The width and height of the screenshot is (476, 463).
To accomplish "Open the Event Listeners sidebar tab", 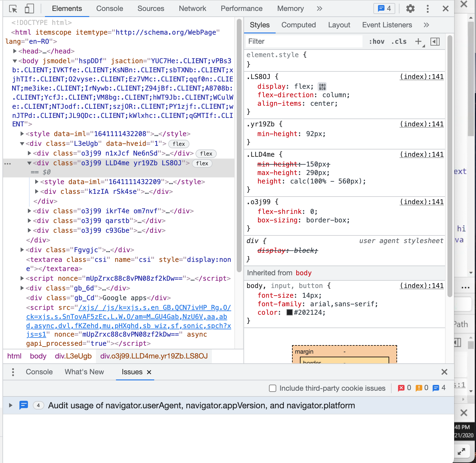I will click(387, 25).
